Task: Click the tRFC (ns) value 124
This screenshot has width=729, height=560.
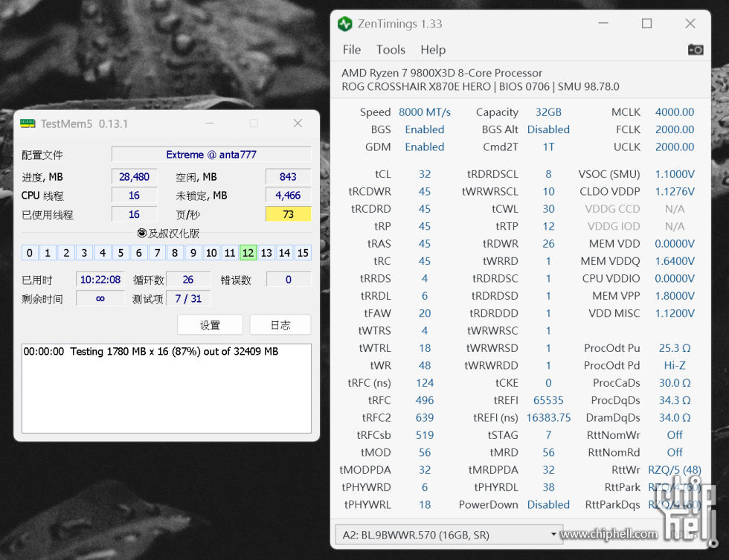Action: tap(425, 383)
